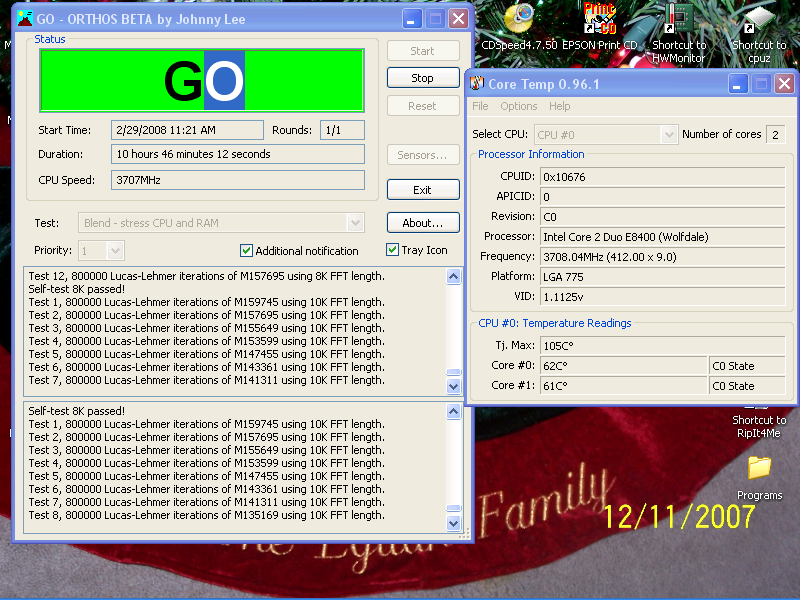
Task: Click the ORTHOS title bar app icon
Action: tap(24, 19)
